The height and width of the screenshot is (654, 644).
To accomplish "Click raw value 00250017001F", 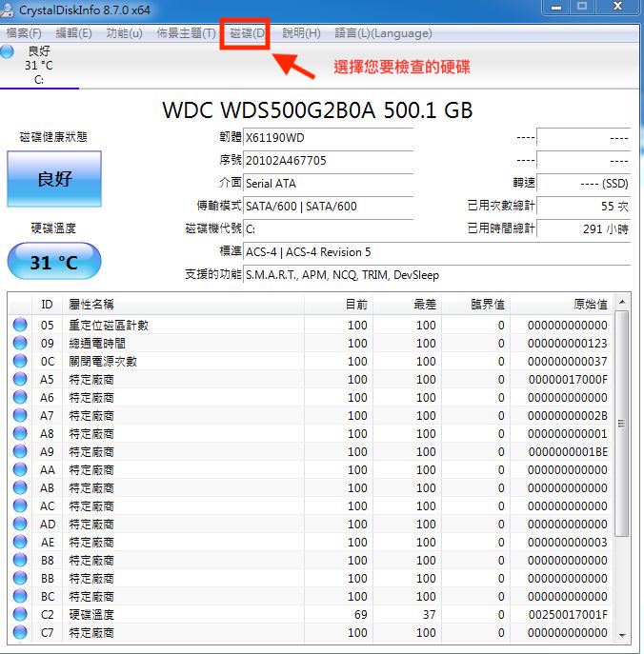I will click(x=568, y=615).
